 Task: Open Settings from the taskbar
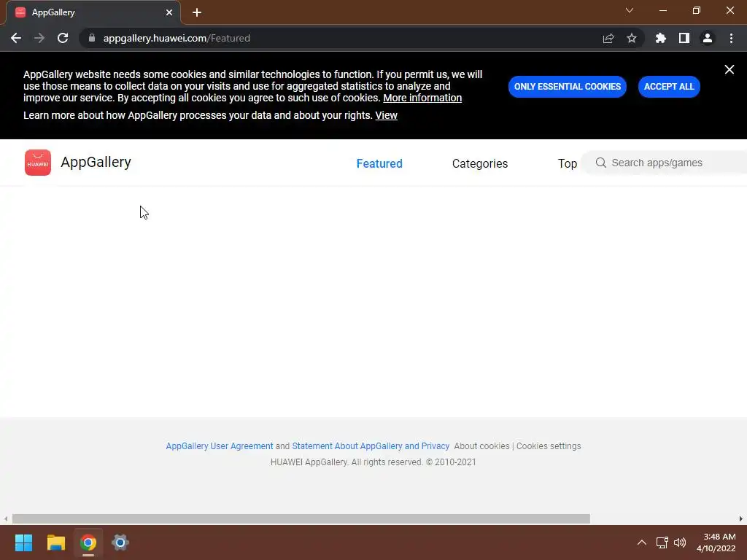[120, 542]
